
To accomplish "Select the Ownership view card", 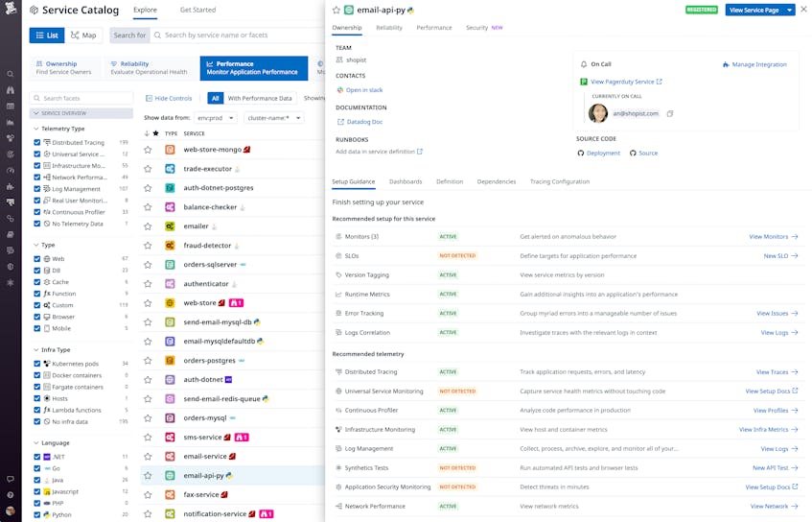I will coord(66,68).
